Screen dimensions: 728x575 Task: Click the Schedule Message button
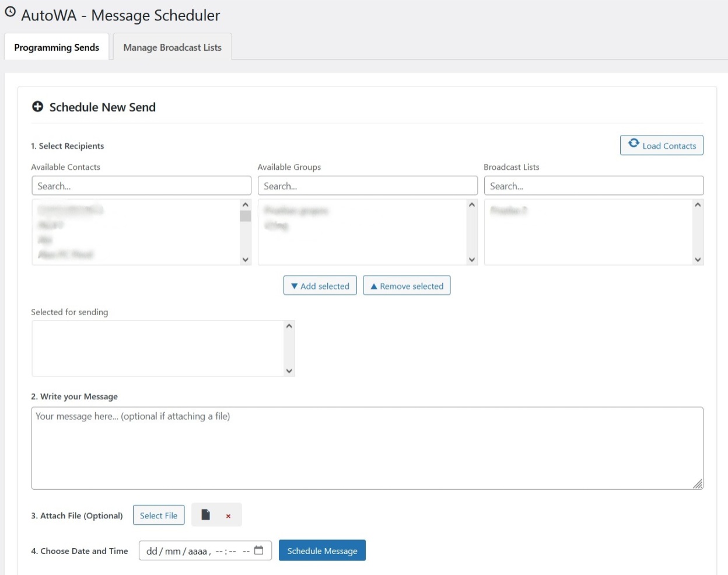tap(322, 550)
